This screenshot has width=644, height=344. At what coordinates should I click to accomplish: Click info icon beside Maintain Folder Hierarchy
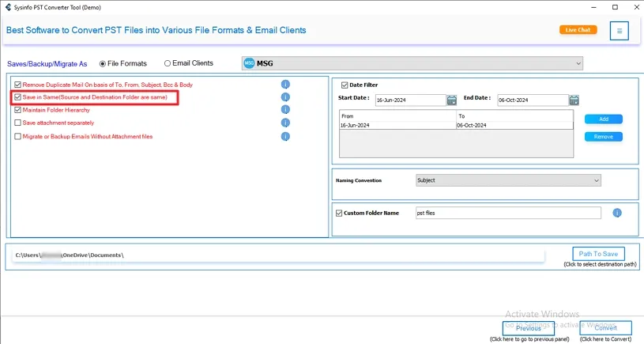(285, 110)
